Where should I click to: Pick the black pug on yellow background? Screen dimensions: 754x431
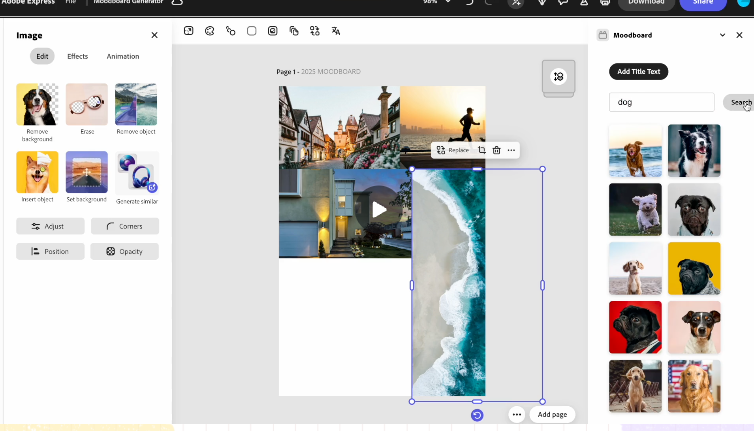click(x=694, y=268)
